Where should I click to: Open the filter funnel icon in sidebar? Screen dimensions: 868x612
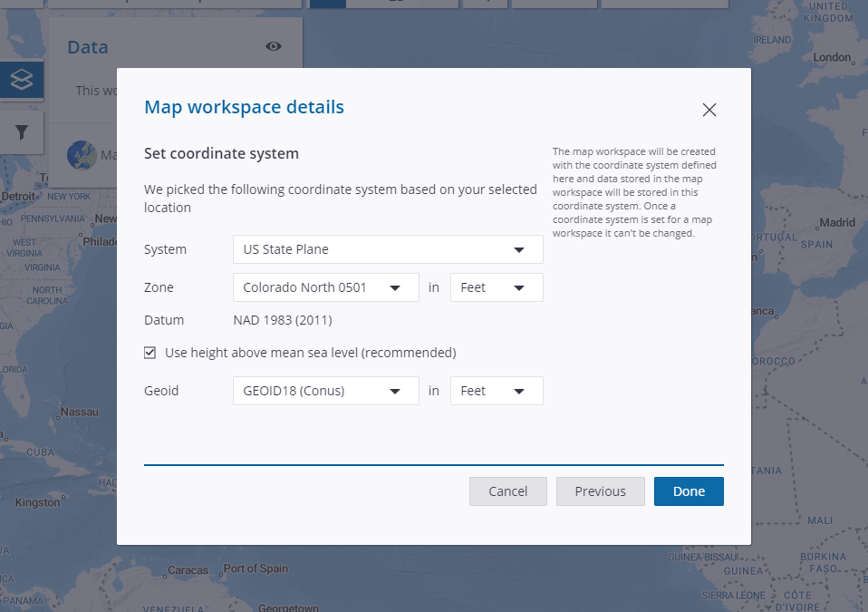[x=22, y=132]
